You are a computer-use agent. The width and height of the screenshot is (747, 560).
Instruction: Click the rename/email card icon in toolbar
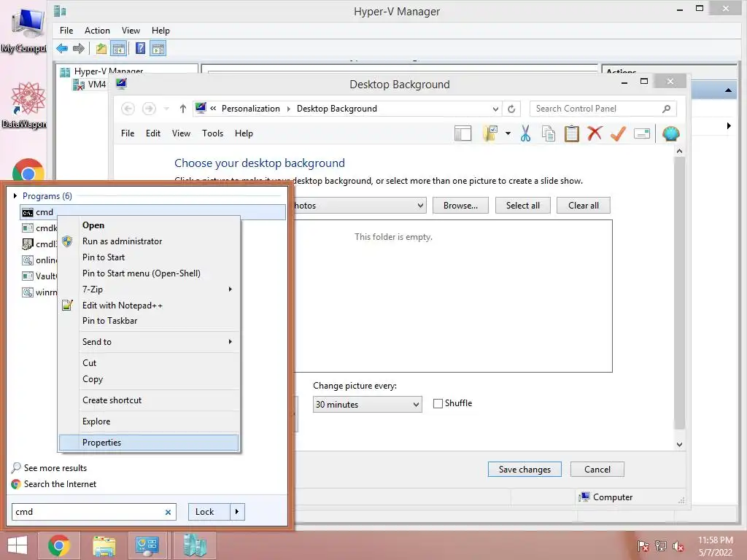pyautogui.click(x=642, y=134)
